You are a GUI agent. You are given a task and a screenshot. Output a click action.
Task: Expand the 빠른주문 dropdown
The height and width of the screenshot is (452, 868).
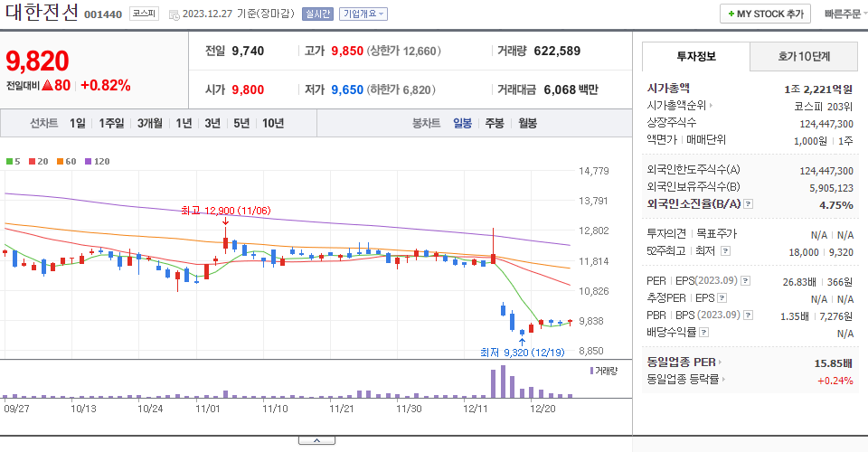point(845,14)
